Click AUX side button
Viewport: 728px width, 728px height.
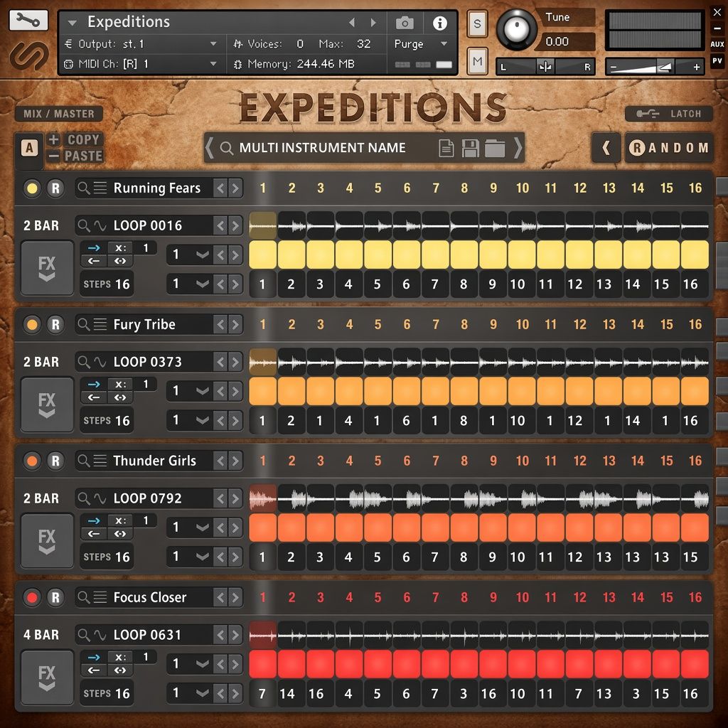coord(717,44)
